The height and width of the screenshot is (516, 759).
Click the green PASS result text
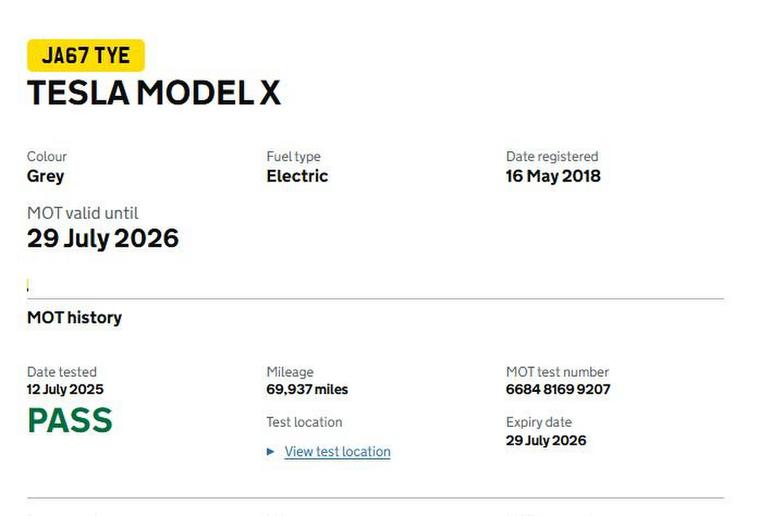point(70,421)
